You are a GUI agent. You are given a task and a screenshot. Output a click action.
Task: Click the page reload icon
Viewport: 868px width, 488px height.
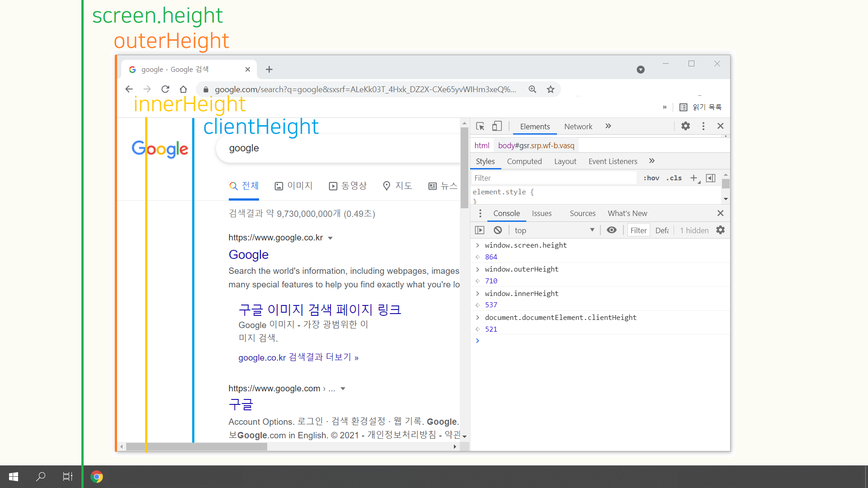pyautogui.click(x=165, y=89)
